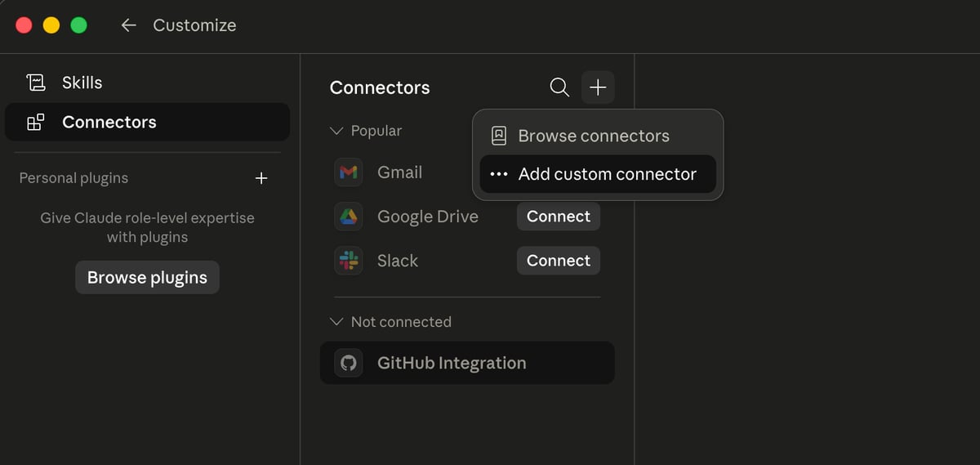Select the Gmail connector row
This screenshot has height=465, width=980.
click(x=400, y=172)
